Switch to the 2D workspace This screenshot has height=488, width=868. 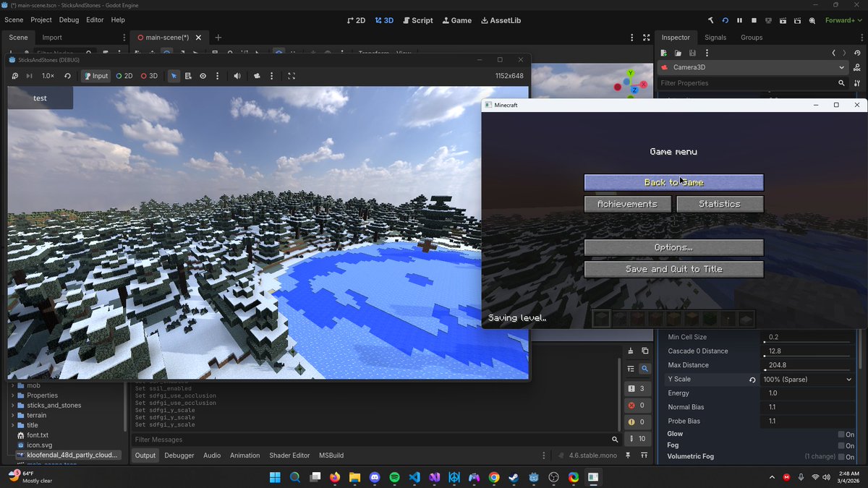pyautogui.click(x=356, y=20)
